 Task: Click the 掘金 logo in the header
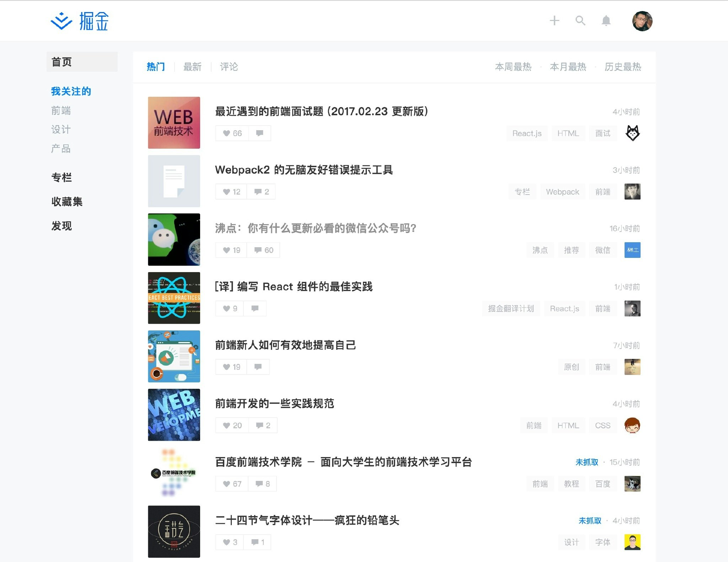click(x=80, y=21)
